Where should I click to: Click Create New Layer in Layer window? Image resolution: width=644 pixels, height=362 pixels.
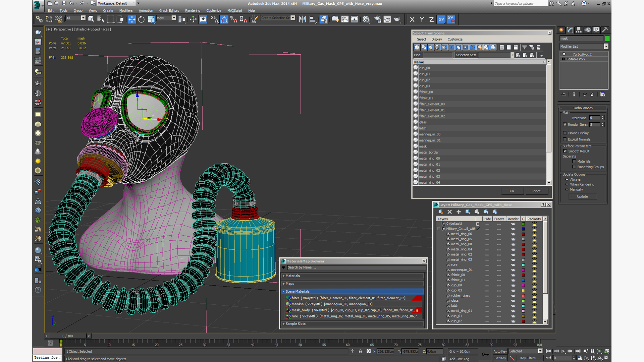pos(441,212)
